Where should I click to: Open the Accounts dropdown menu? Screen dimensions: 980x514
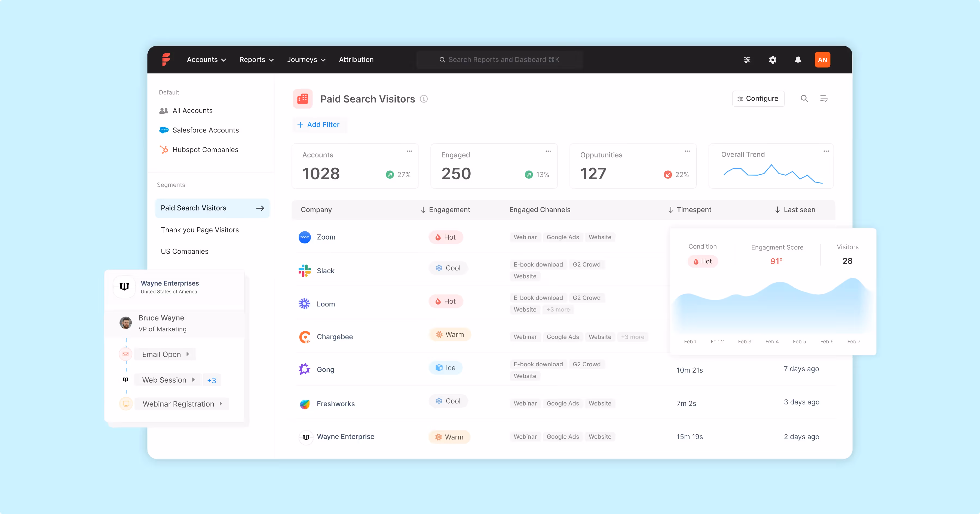pos(207,60)
